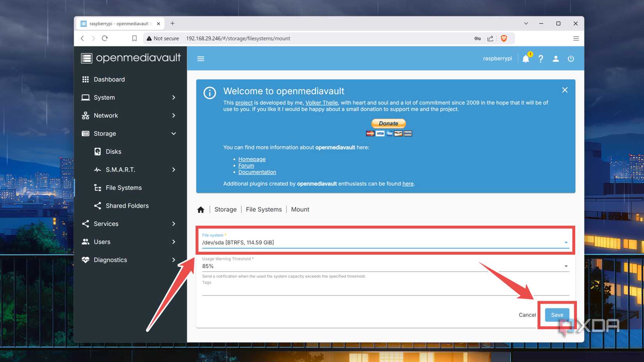Follow the 'project' link in banner
Screen dimensions: 644x362
pyautogui.click(x=244, y=103)
